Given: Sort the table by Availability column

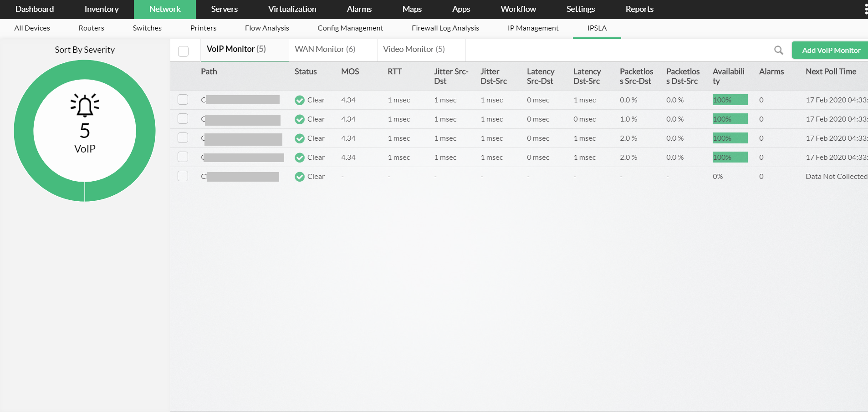Looking at the screenshot, I should coord(729,76).
